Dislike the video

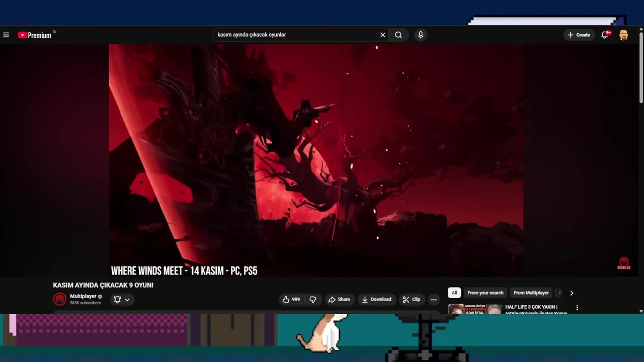click(x=313, y=299)
